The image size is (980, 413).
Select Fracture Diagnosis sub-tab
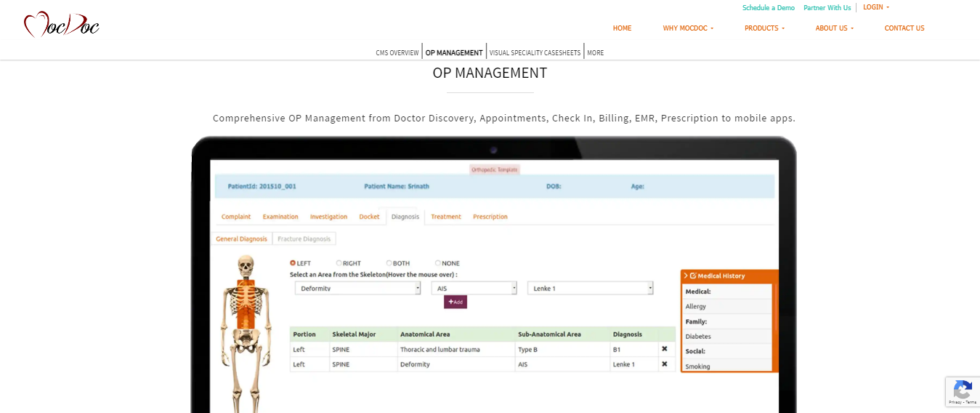[304, 238]
